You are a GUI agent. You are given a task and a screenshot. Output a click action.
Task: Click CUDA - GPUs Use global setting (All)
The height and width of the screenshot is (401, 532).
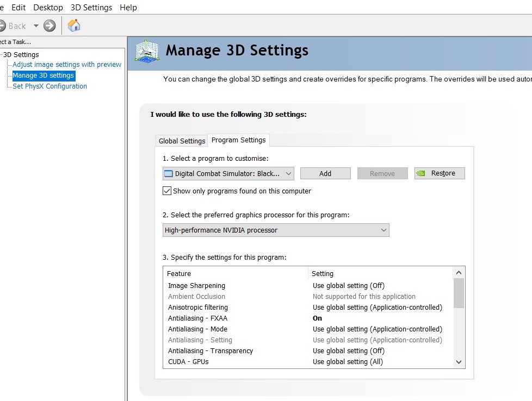tap(348, 361)
